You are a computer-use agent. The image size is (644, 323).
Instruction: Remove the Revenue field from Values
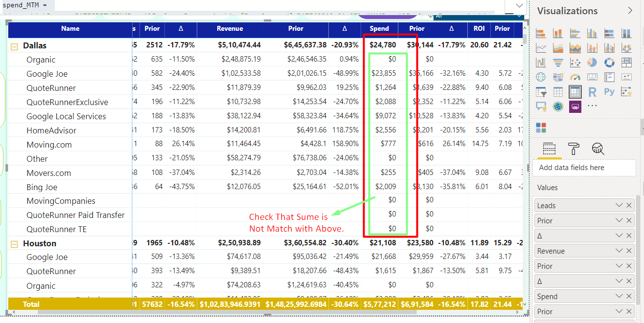(629, 251)
